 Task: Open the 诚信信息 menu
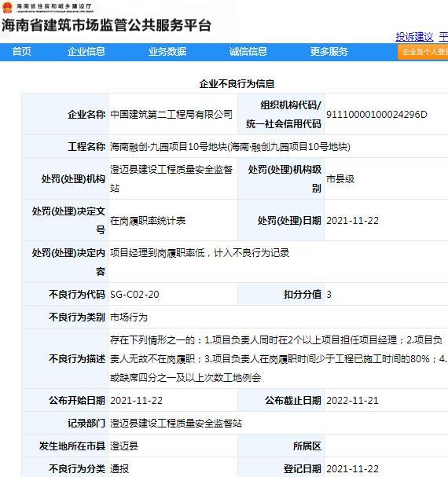248,51
